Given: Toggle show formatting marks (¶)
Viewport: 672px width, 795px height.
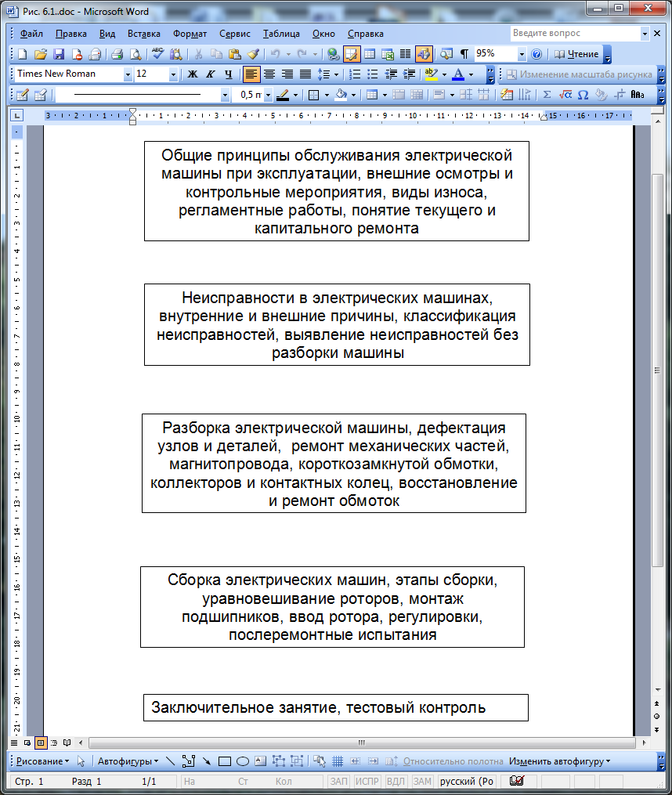Looking at the screenshot, I should pos(464,54).
